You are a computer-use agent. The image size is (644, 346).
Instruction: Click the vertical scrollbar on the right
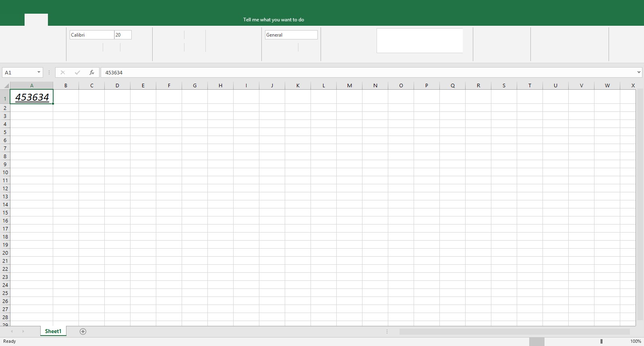[640, 205]
